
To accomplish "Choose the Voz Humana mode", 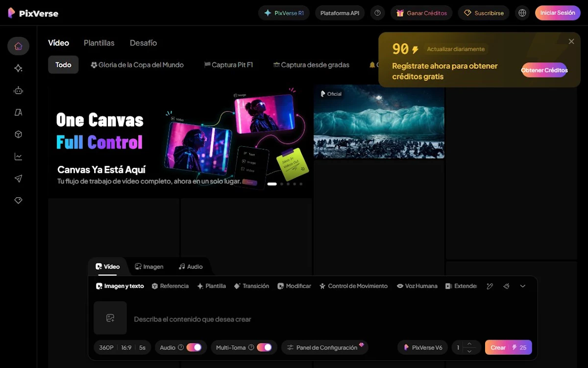I will point(417,286).
